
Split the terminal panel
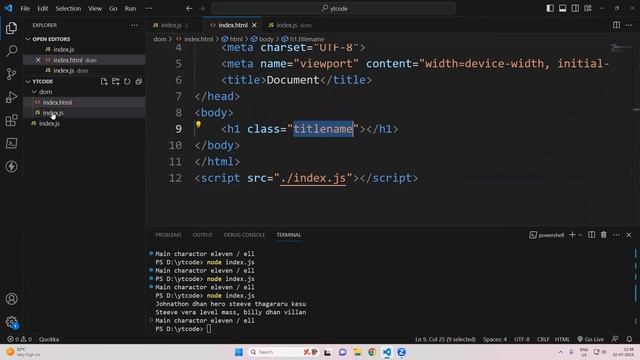click(591, 235)
